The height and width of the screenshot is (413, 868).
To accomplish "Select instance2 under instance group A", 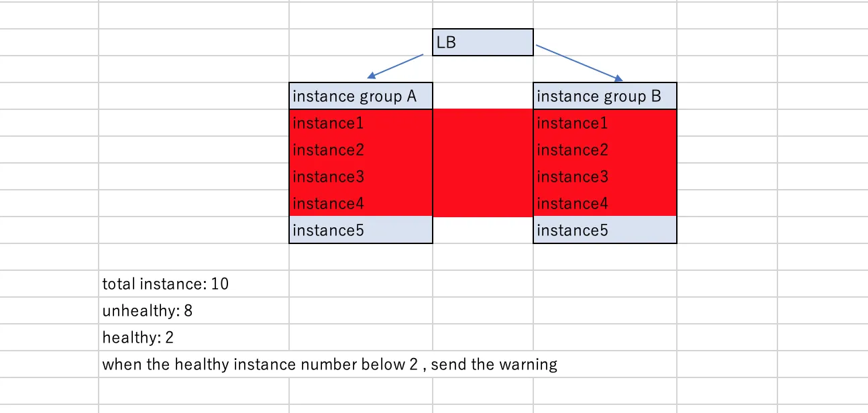I will [360, 150].
